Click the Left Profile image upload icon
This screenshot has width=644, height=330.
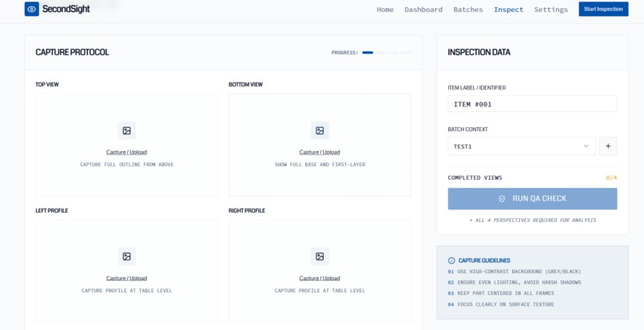coord(126,256)
